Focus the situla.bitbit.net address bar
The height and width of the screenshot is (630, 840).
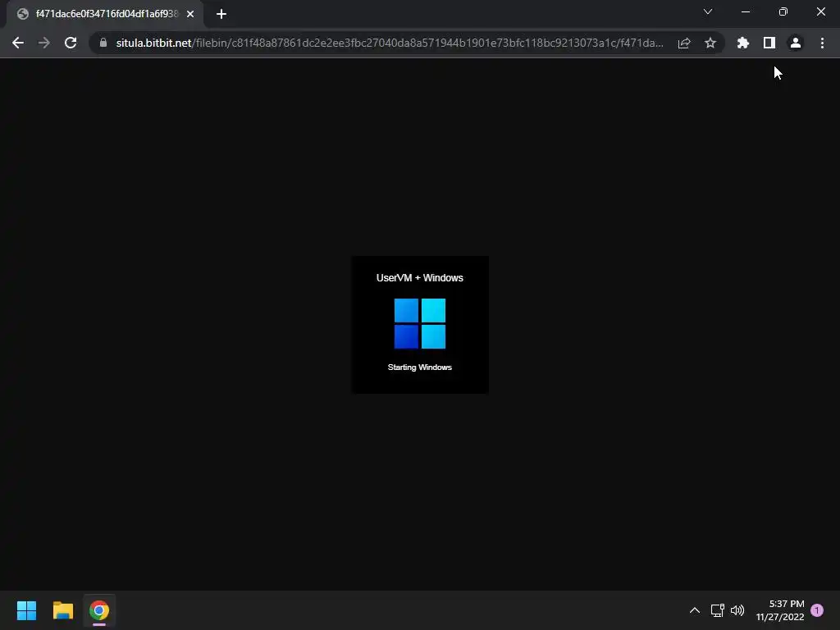coord(390,43)
